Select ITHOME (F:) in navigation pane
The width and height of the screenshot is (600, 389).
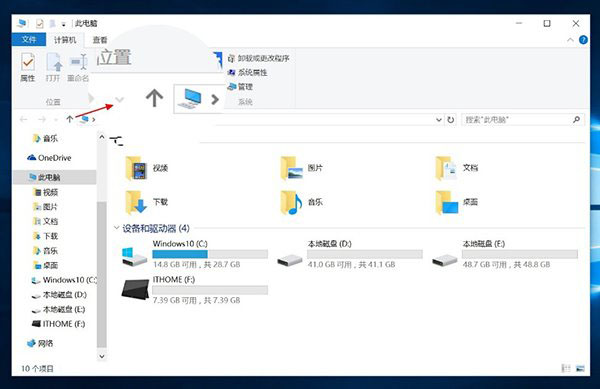tap(59, 324)
